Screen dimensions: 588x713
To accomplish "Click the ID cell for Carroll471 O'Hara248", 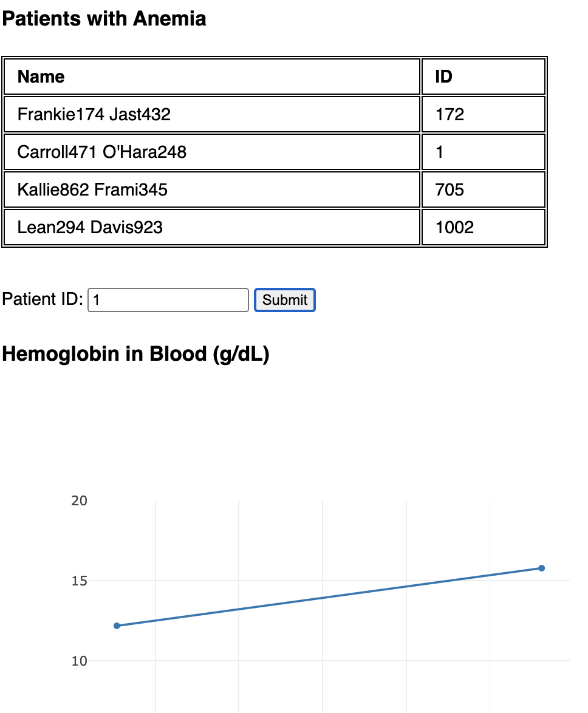I will [440, 152].
